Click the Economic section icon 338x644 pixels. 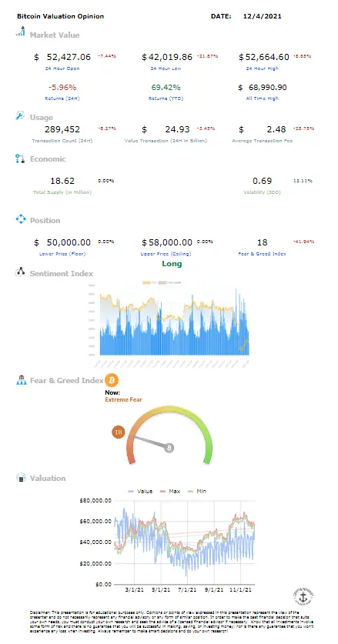coord(21,159)
